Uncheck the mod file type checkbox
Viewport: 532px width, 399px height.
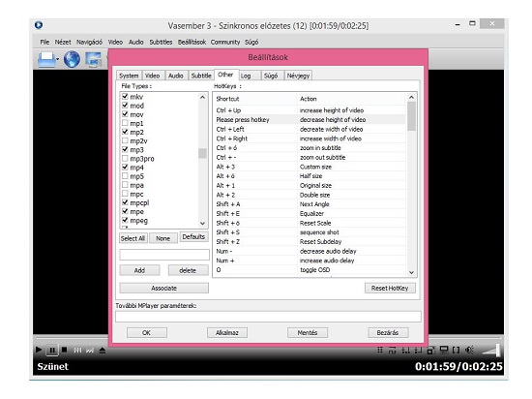[x=125, y=106]
